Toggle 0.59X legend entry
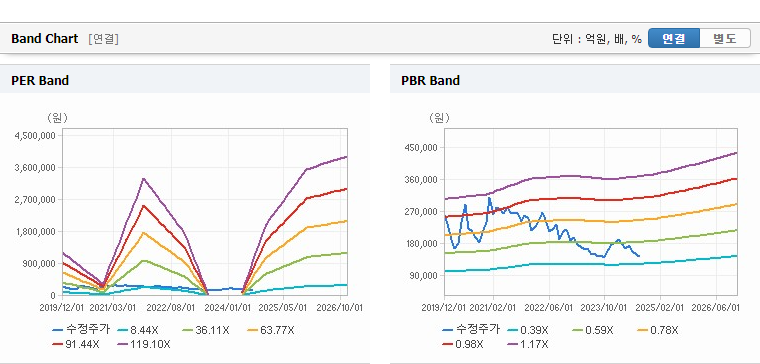 (592, 330)
